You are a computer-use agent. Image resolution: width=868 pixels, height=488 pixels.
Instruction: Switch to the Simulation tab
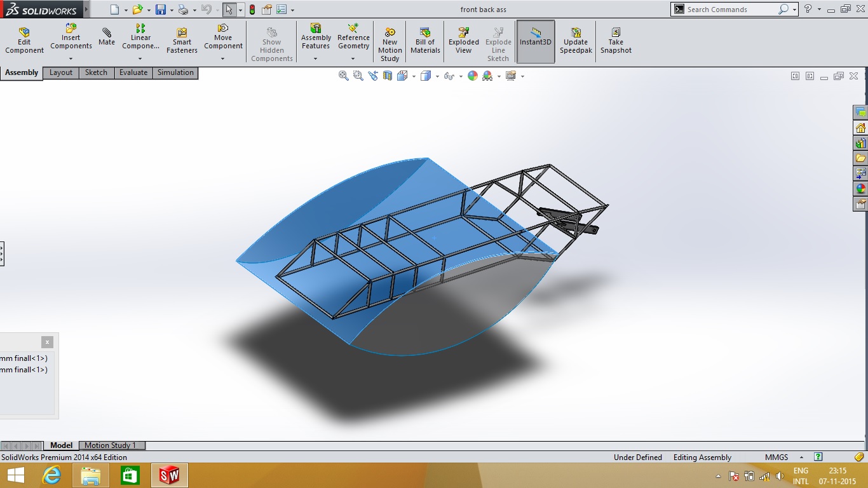175,72
